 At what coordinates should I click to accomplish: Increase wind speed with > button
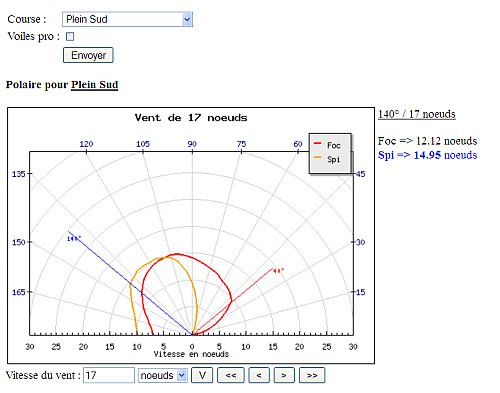click(284, 375)
